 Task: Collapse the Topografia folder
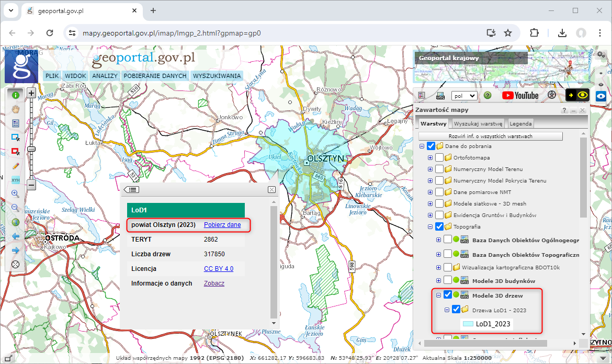pos(430,226)
